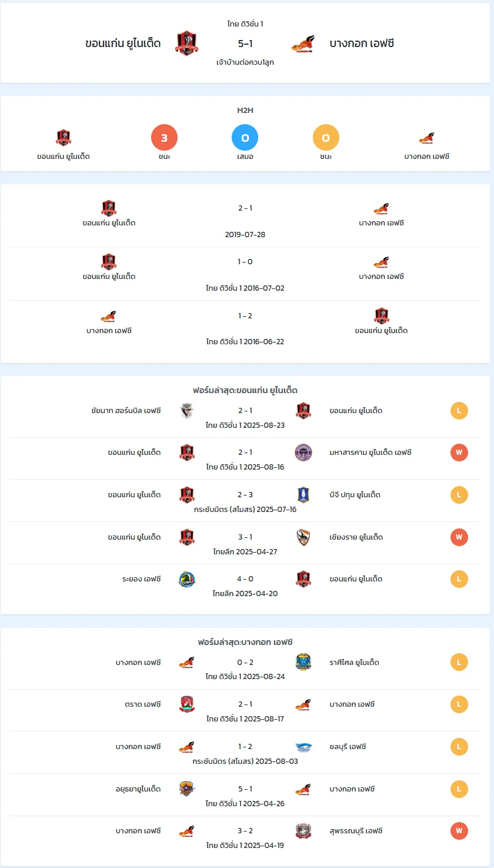The height and width of the screenshot is (868, 494).
Task: Click the ระยอง เอฟซี club logo
Action: tap(187, 579)
